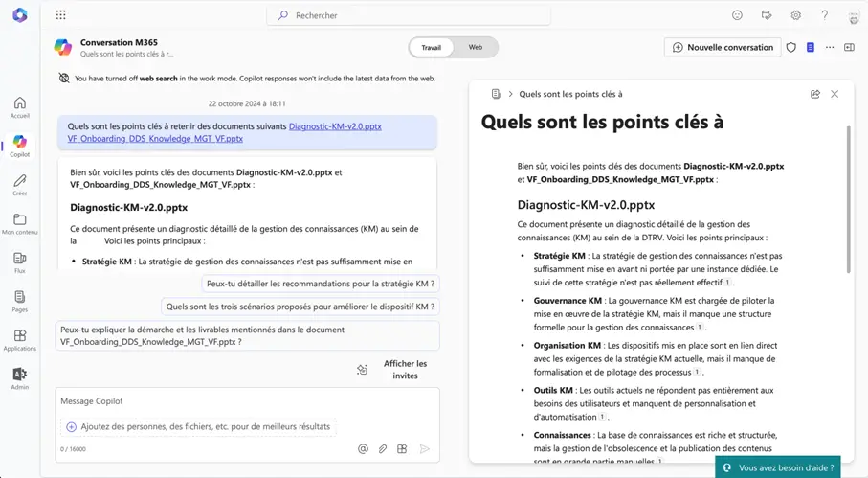Click the Copilot logo beside conversation title
The height and width of the screenshot is (478, 868).
(63, 47)
